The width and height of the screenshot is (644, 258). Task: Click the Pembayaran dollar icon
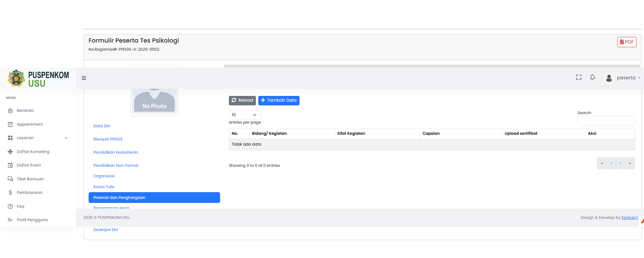10,192
